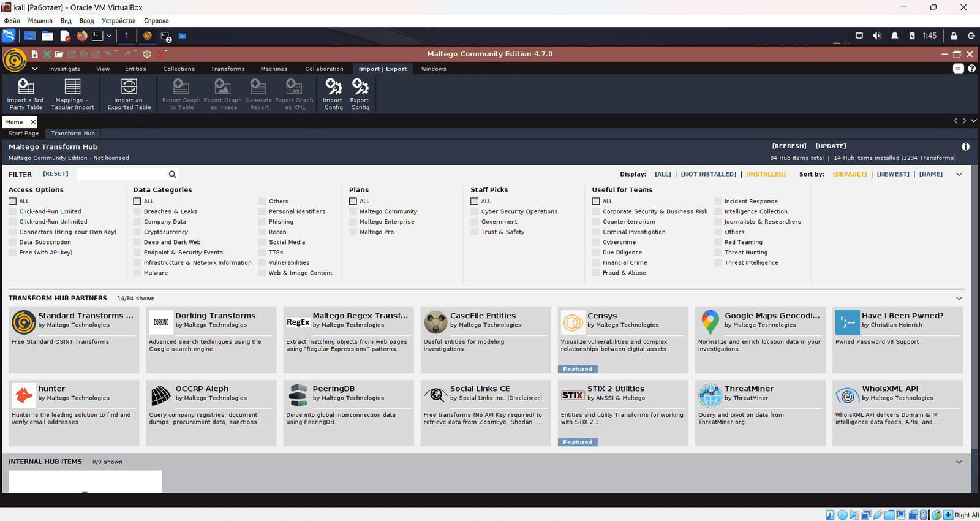Expand the Internal Hub Items section
The width and height of the screenshot is (980, 521).
[959, 462]
